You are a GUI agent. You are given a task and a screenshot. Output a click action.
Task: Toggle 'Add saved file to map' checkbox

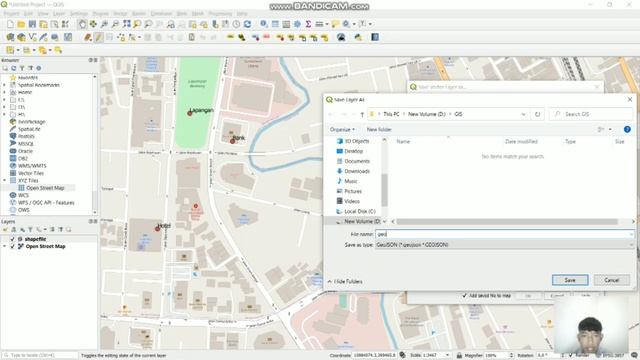tap(464, 295)
